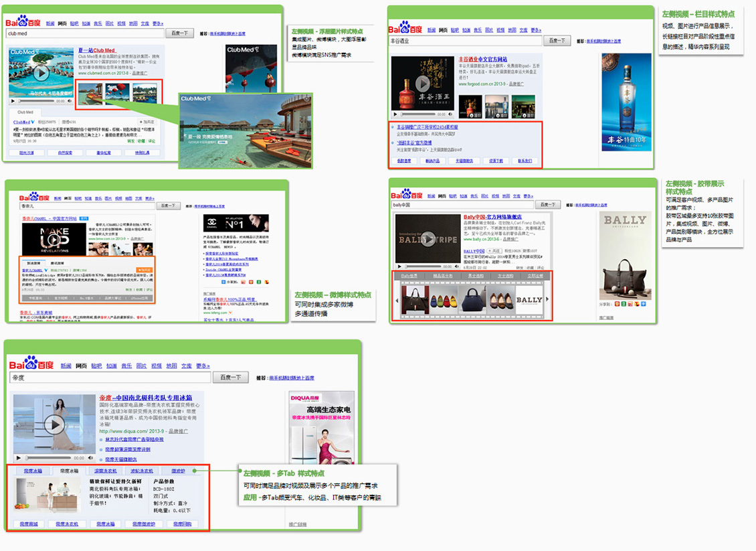
Task: Click the Bally filmstrip next arrow
Action: pos(547,300)
